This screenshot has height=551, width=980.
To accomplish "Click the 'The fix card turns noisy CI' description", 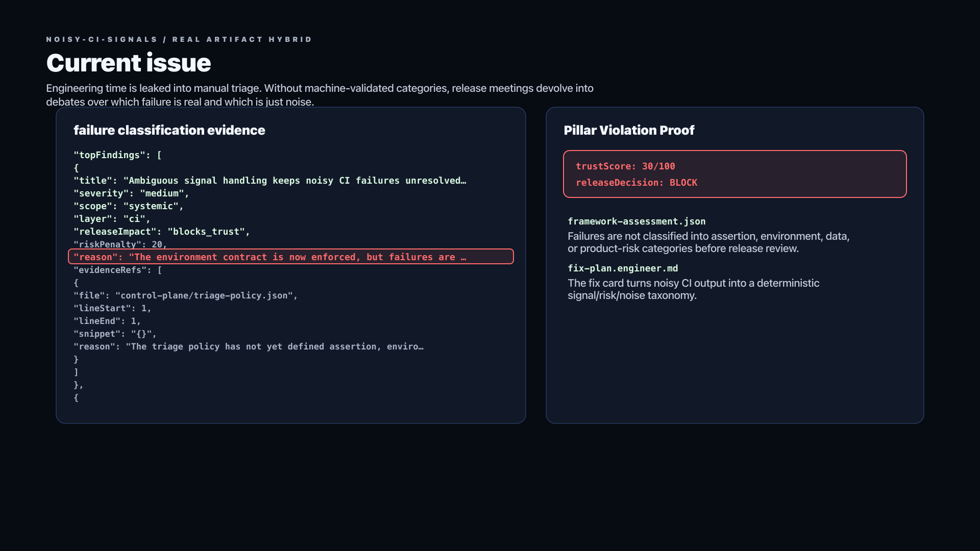I will 694,289.
